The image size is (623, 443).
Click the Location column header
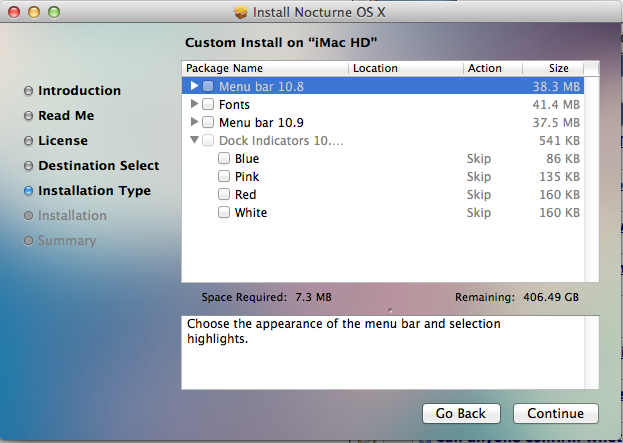click(x=406, y=68)
